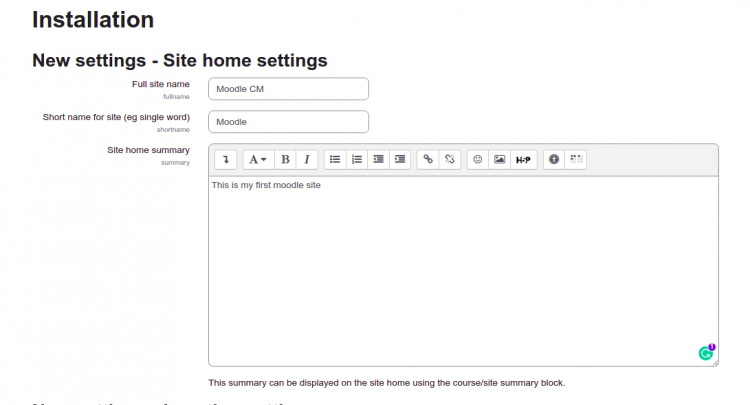Open the emoji picker
The image size is (750, 405).
coord(478,159)
